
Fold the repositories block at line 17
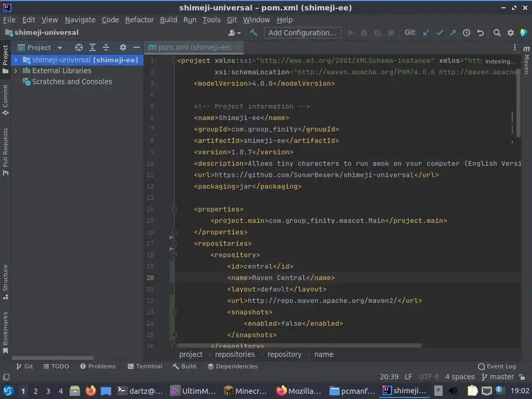(174, 244)
